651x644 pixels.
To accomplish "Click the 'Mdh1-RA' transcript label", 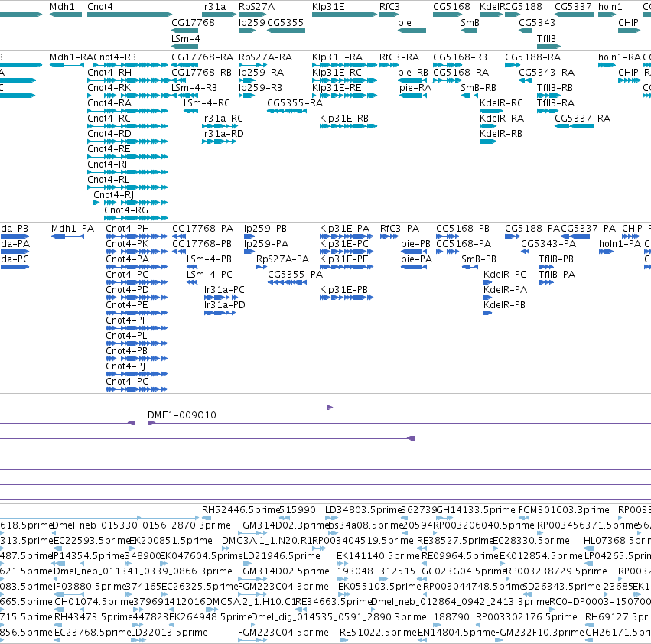I will coord(71,57).
